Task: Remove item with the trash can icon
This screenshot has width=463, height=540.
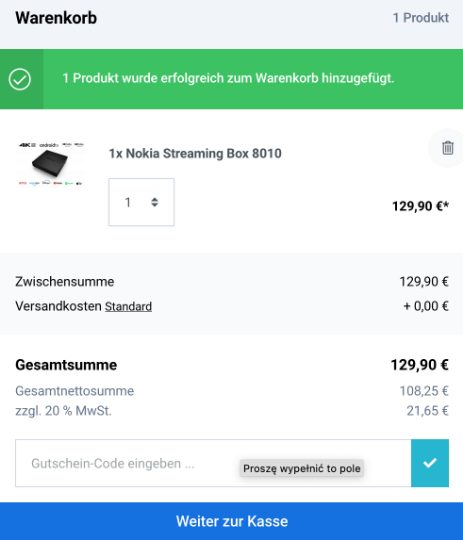Action: point(447,148)
